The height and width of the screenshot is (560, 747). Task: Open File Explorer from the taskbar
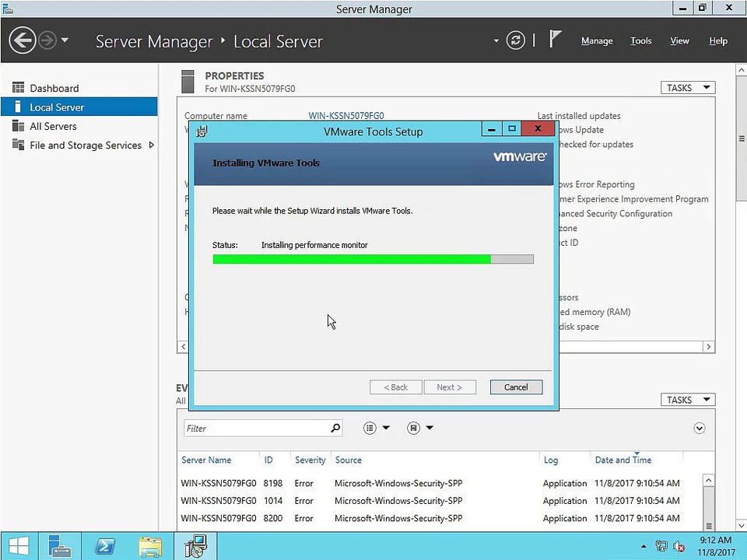(x=150, y=546)
